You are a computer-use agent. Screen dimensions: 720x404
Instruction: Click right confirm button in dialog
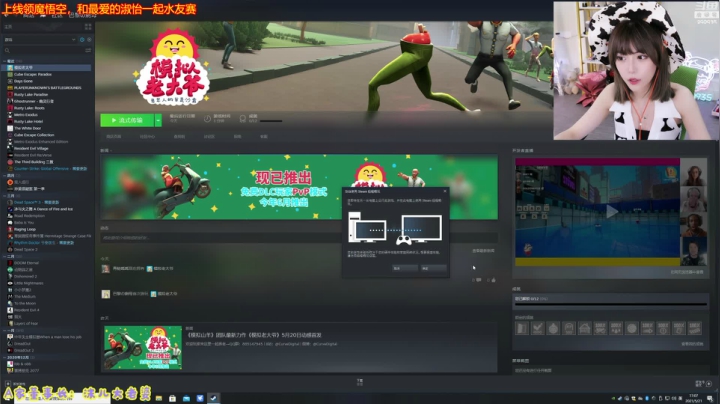(x=433, y=268)
